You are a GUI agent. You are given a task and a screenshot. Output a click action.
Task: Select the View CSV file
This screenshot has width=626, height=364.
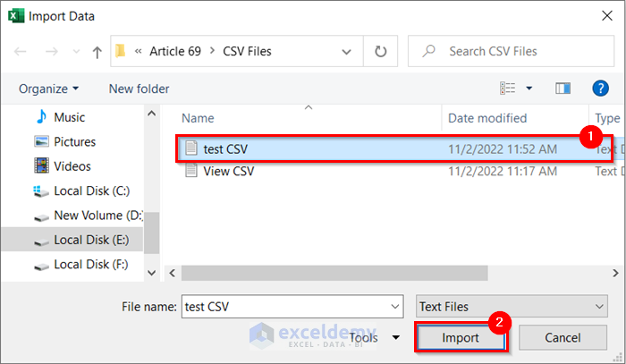[x=228, y=171]
